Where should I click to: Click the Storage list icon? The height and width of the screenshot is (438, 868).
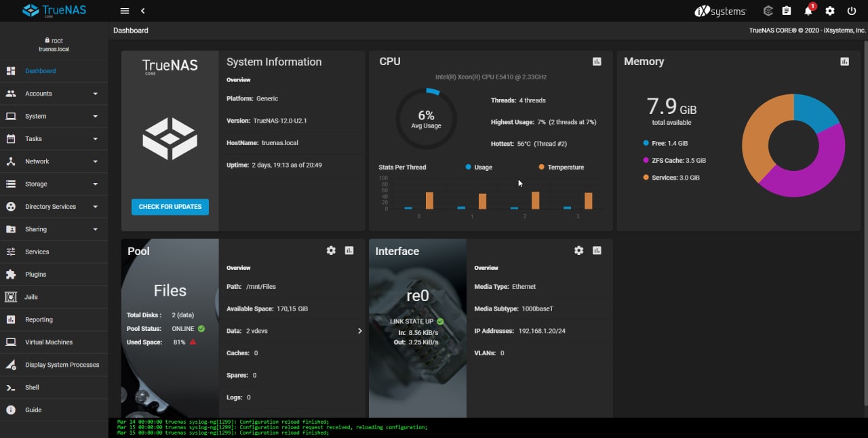coord(11,184)
